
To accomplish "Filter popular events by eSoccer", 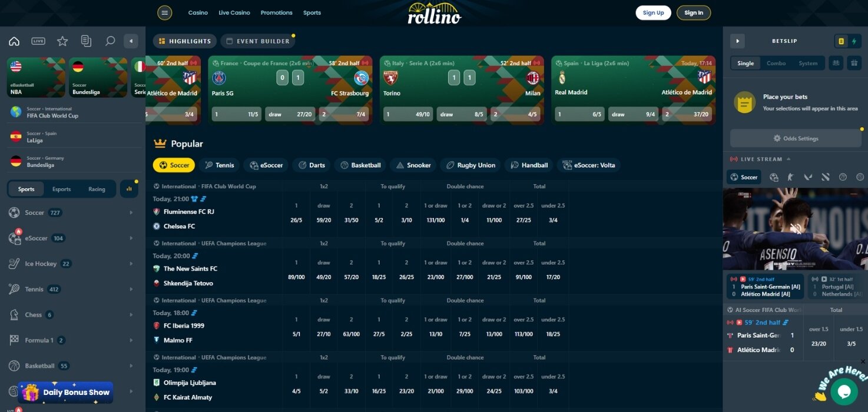I will (266, 165).
